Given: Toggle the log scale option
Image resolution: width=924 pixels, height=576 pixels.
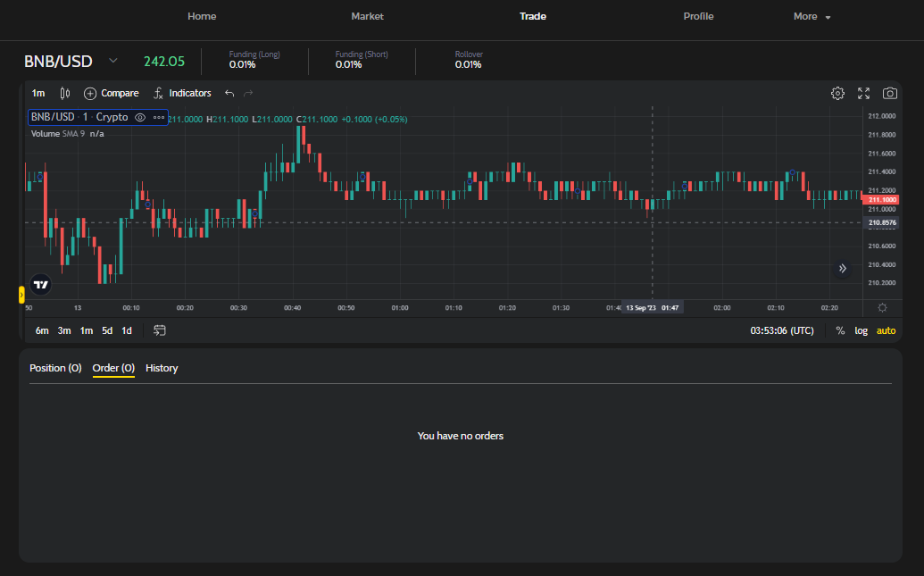Looking at the screenshot, I should coord(861,330).
